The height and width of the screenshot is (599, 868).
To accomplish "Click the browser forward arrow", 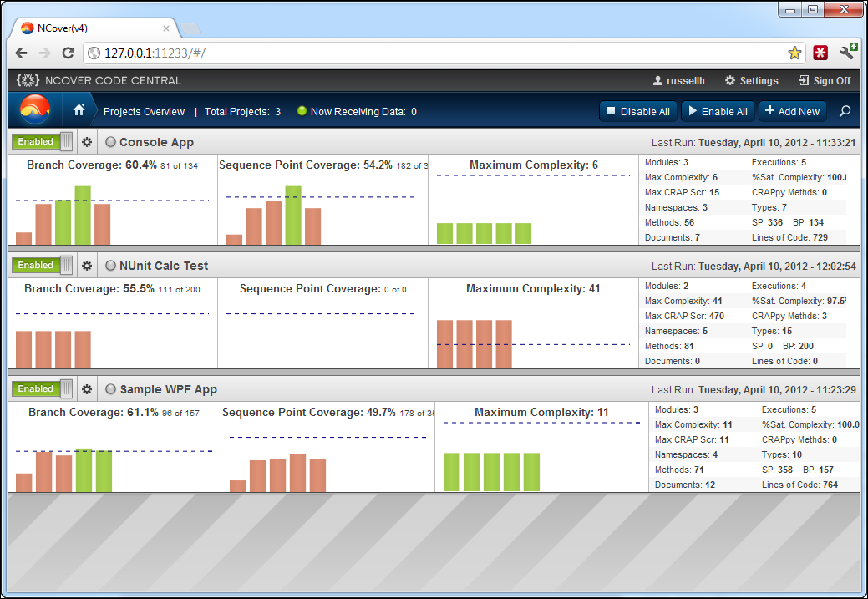I will tap(45, 53).
